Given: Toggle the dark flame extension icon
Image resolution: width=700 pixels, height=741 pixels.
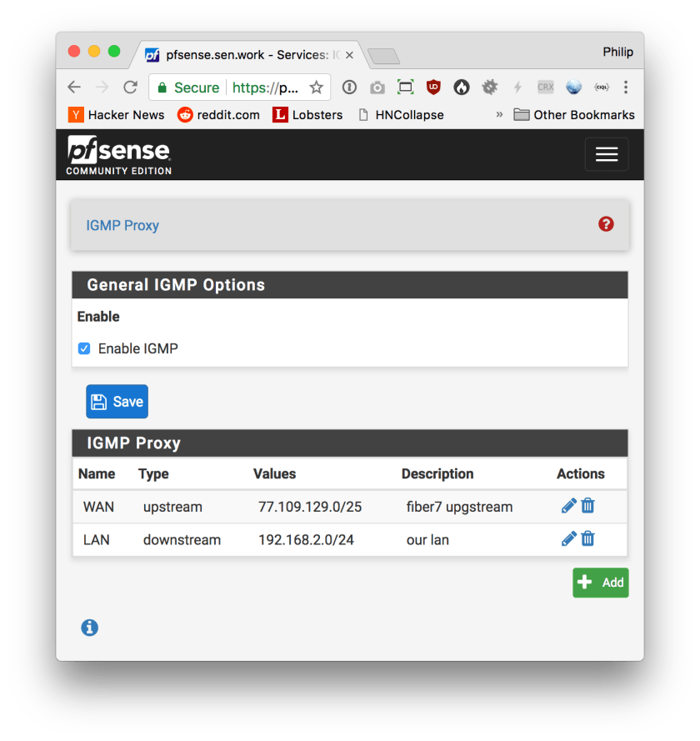Looking at the screenshot, I should [x=461, y=87].
